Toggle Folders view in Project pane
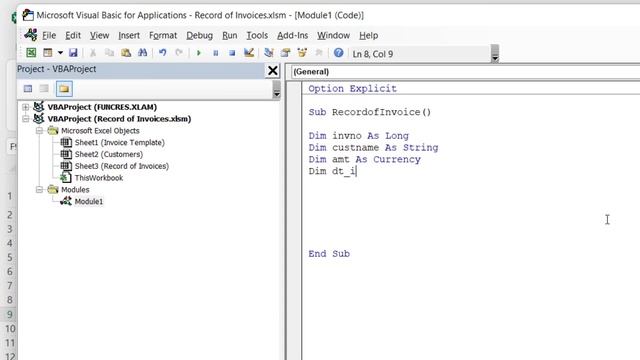Screen dimensions: 640x360 click(x=64, y=89)
